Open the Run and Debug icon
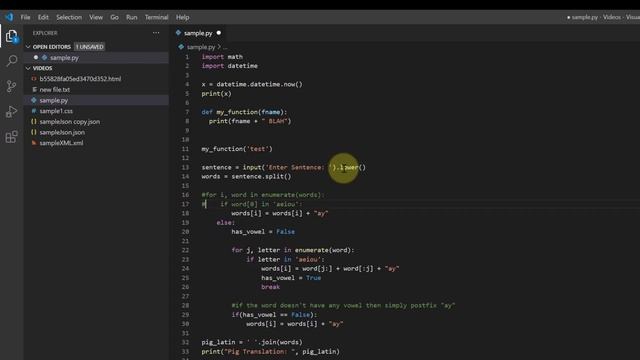The image size is (640, 360). [x=11, y=111]
